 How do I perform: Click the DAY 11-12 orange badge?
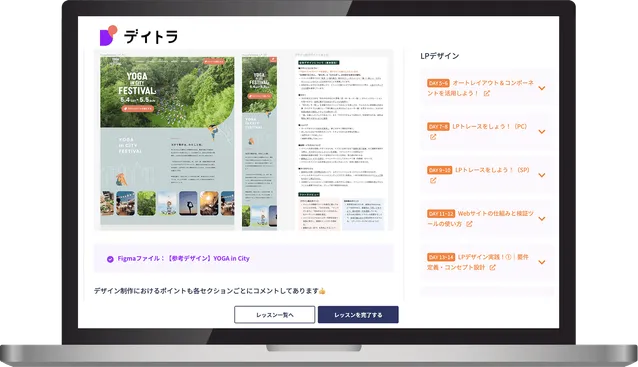click(x=441, y=214)
